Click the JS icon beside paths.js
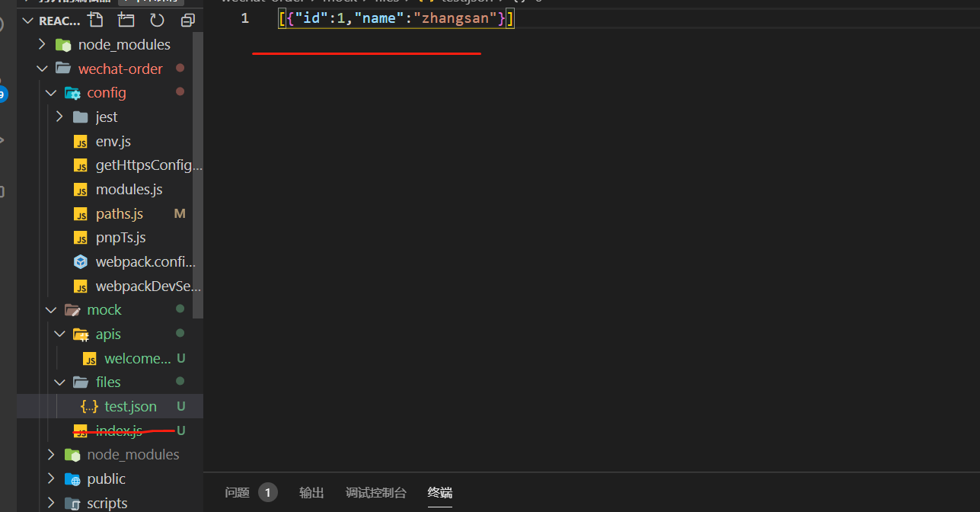980x512 pixels. pyautogui.click(x=80, y=214)
